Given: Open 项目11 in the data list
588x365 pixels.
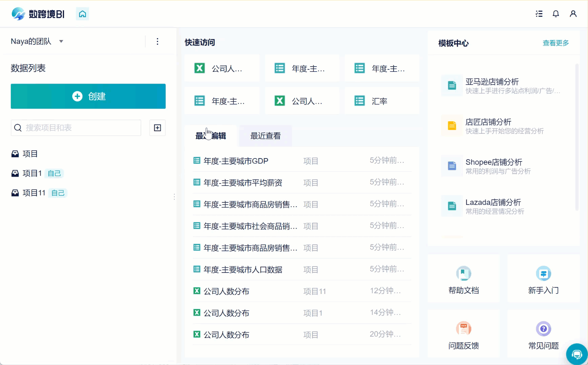Looking at the screenshot, I should pyautogui.click(x=34, y=193).
